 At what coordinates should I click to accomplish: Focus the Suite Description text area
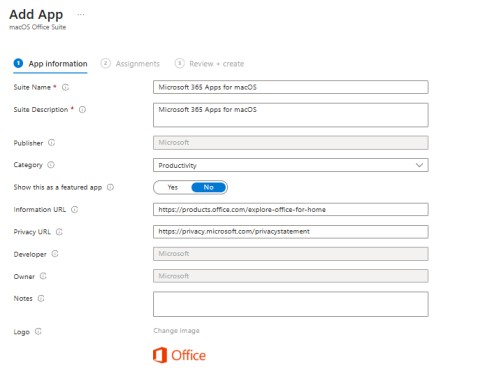click(x=291, y=115)
